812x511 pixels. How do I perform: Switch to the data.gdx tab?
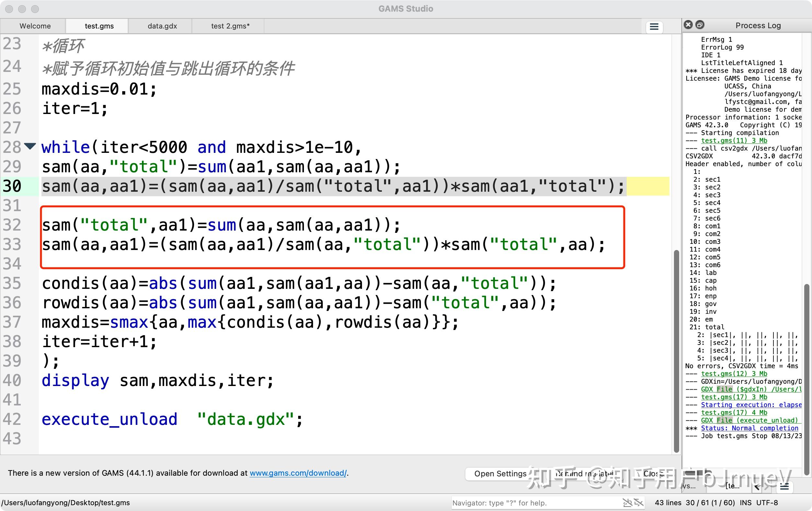[x=162, y=26]
